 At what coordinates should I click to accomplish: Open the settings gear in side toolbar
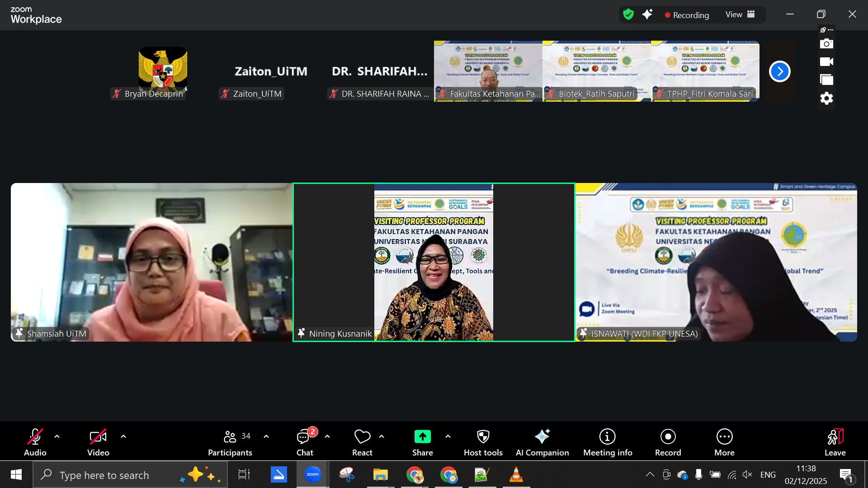coord(826,98)
